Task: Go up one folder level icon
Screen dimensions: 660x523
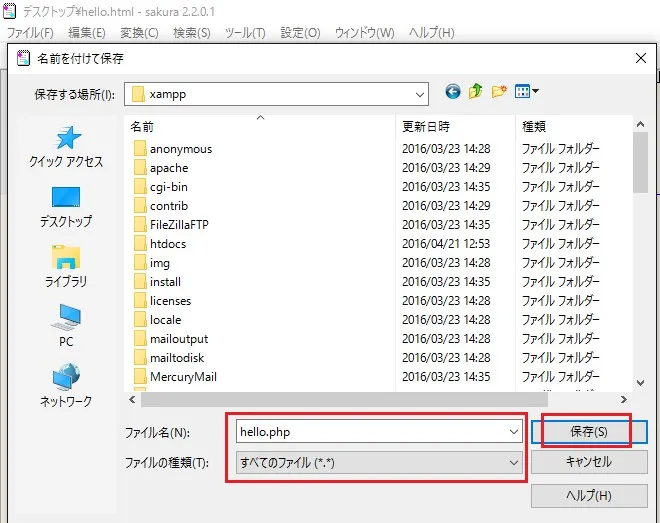Action: tap(476, 92)
